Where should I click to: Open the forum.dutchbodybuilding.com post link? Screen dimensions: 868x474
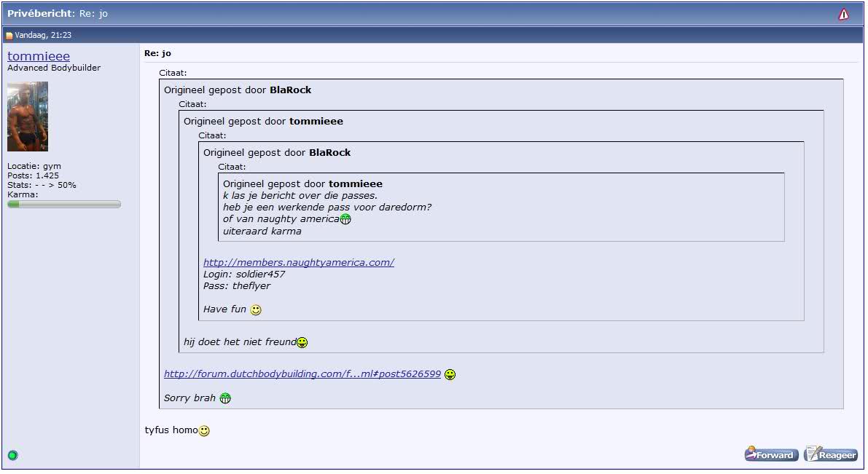click(x=302, y=374)
